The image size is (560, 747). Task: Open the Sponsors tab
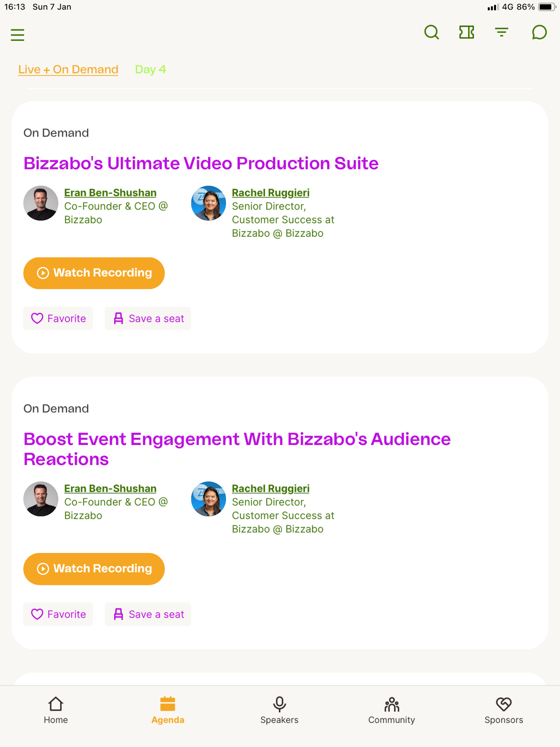point(504,711)
